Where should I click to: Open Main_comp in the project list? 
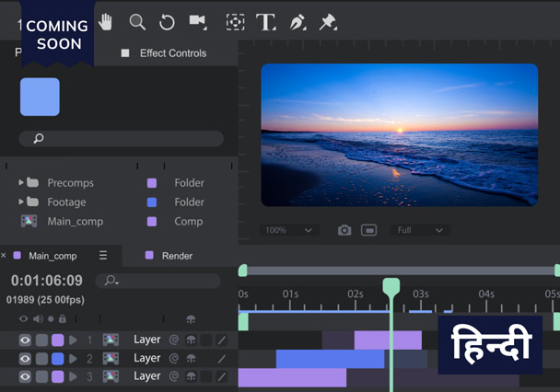(x=75, y=222)
